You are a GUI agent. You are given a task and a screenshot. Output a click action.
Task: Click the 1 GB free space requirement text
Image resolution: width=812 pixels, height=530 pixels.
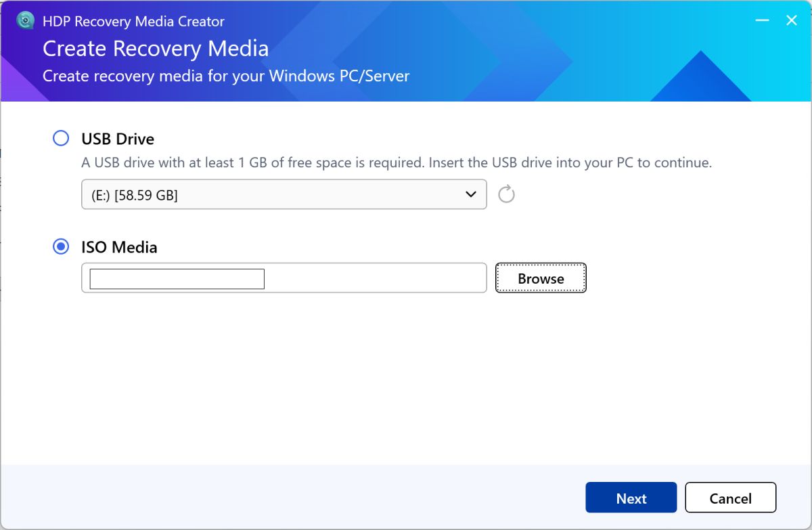(397, 163)
